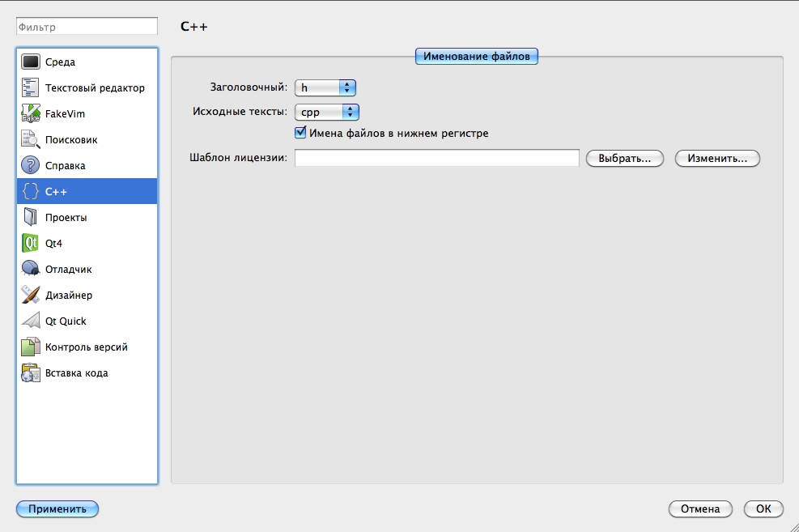Screen dimensions: 799x532
Task: Toggle the lowercase file names checkbox
Action: coord(300,133)
